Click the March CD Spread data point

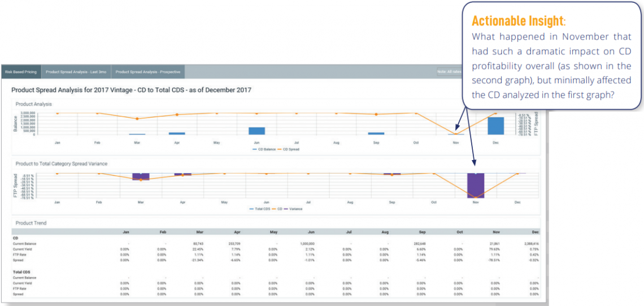(137, 119)
